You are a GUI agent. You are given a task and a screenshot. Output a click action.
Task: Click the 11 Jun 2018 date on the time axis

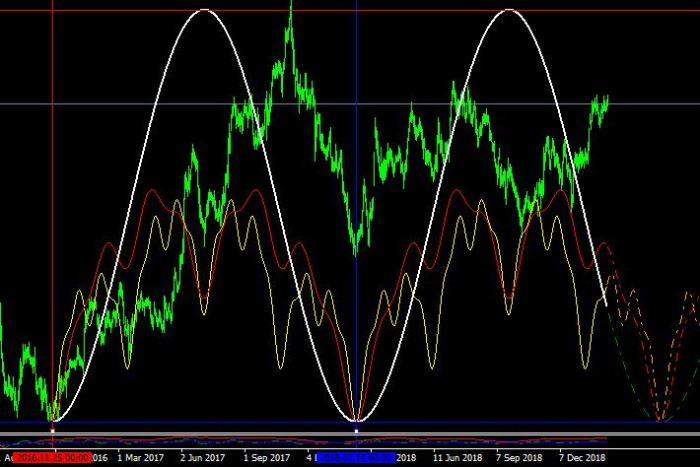458,457
